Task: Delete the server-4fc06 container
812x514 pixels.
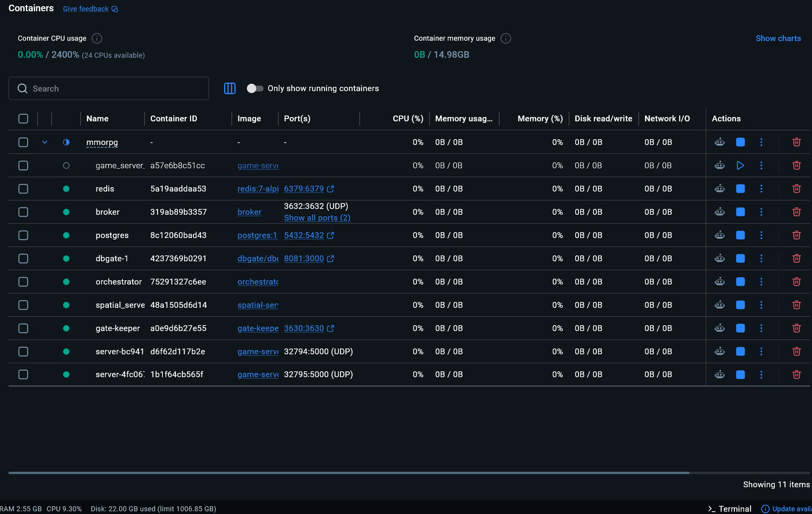Action: (796, 374)
